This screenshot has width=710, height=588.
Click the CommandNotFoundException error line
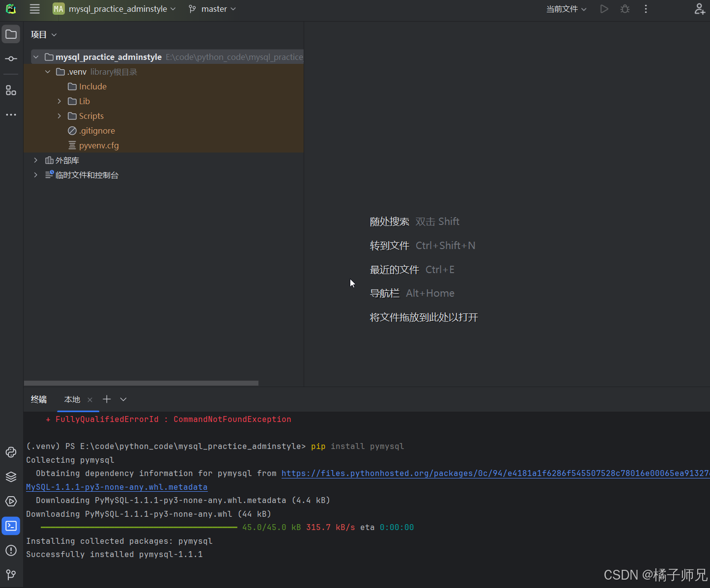169,420
